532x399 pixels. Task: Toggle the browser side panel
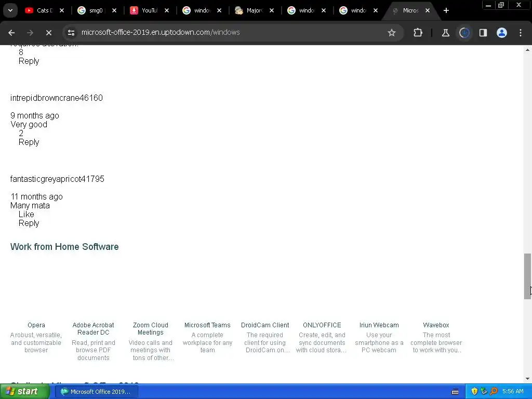(483, 33)
